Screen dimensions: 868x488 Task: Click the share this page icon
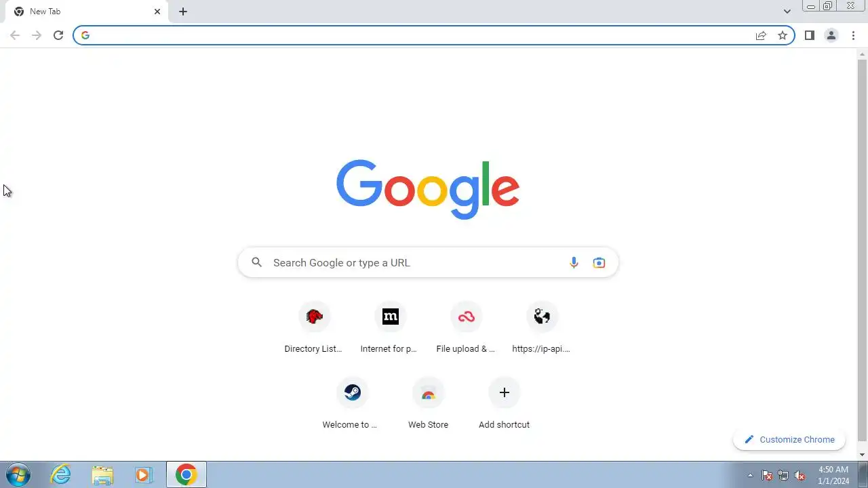761,35
